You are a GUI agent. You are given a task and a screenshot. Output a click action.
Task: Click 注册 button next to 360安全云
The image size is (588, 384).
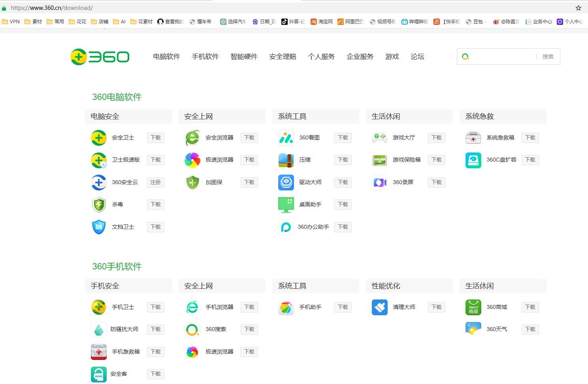click(156, 182)
